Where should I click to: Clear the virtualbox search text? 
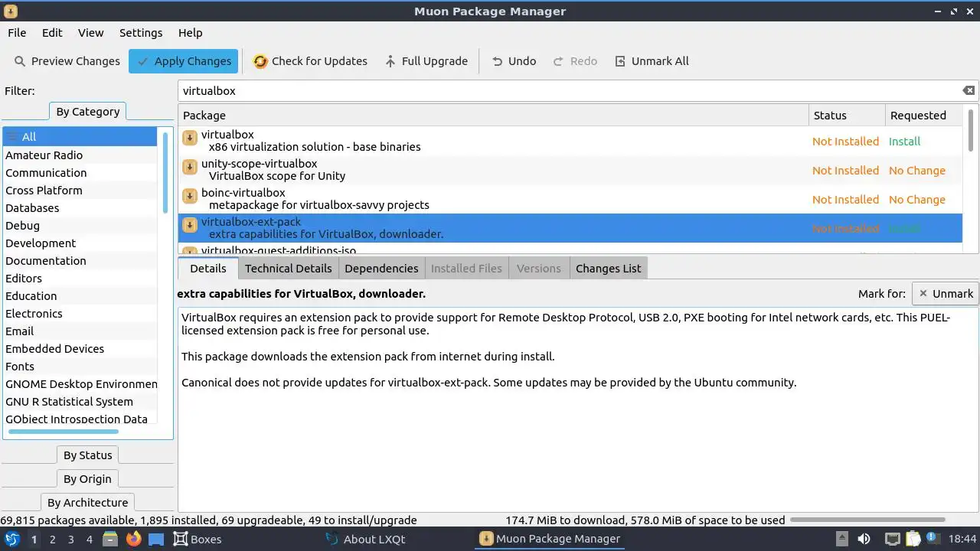[969, 90]
